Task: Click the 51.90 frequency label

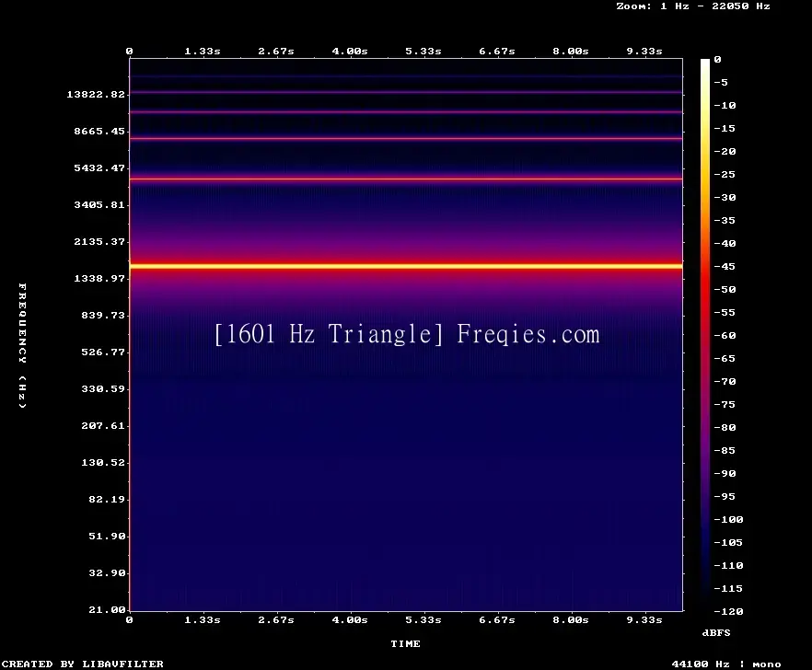Action: coord(107,536)
